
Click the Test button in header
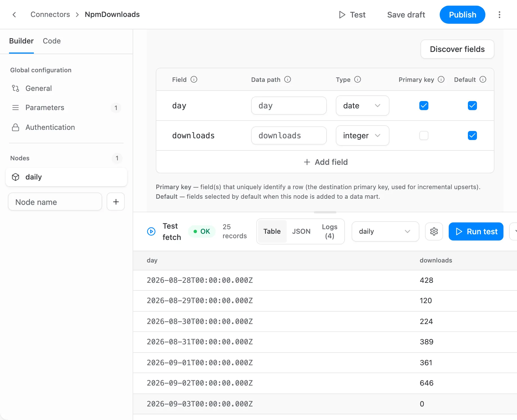pyautogui.click(x=352, y=15)
